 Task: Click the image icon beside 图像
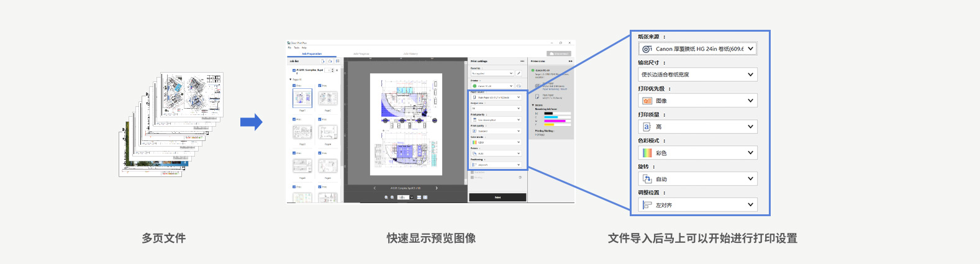point(647,101)
